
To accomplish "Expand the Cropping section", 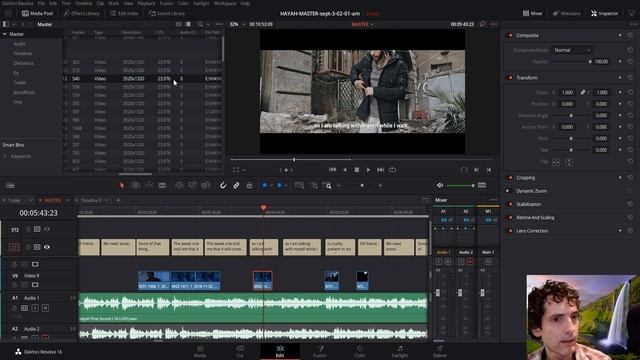I will pos(526,178).
